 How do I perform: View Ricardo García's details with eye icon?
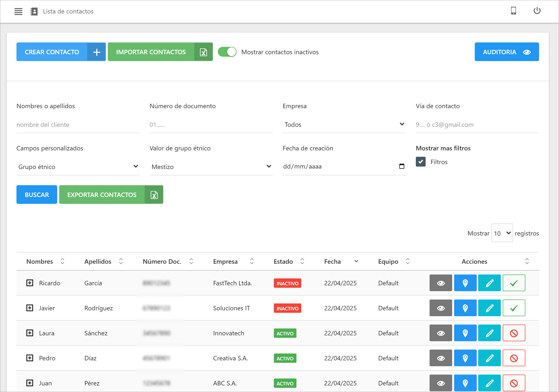pos(441,283)
